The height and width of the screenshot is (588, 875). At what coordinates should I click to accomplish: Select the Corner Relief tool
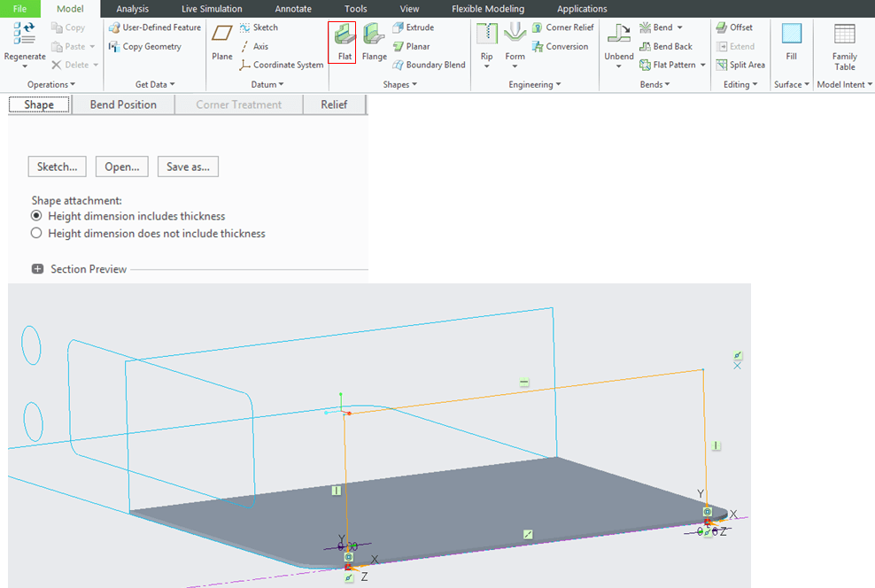pos(562,27)
